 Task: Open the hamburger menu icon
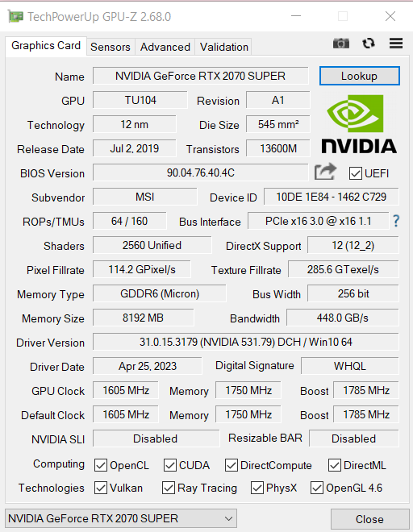tap(396, 44)
